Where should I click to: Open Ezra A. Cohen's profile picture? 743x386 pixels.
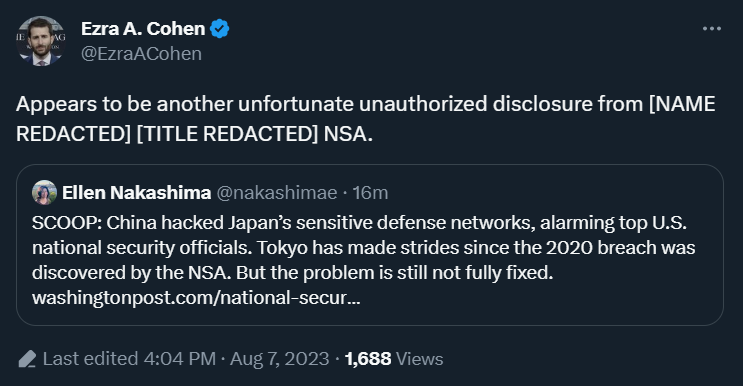point(41,41)
